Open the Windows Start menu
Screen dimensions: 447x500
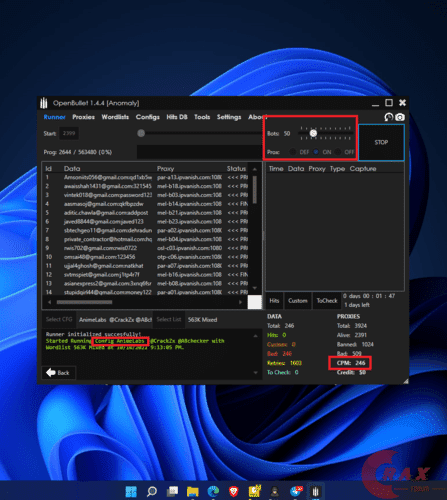(131, 491)
